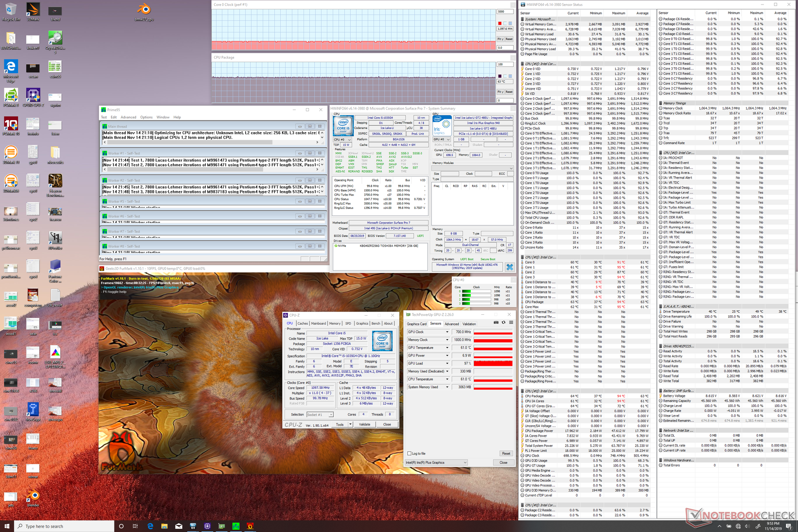
Task: Click the Prime95 icon in the taskbar
Action: 235,526
